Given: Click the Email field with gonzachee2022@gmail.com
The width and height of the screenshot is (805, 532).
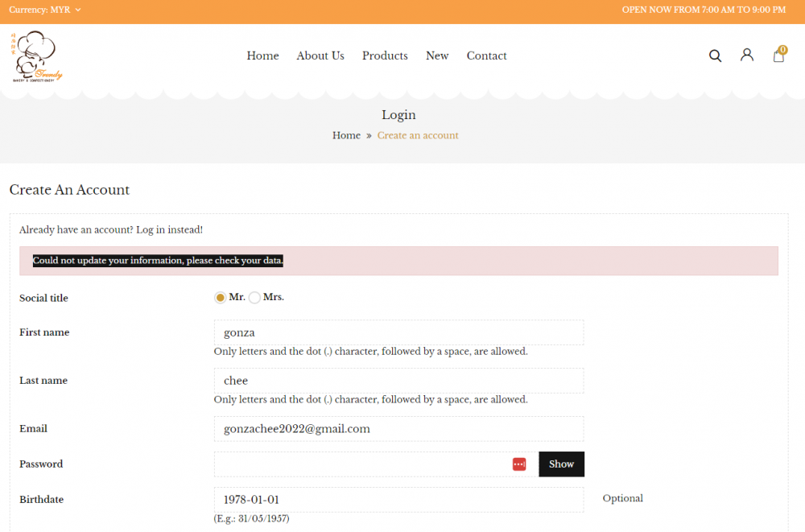Looking at the screenshot, I should pos(398,428).
